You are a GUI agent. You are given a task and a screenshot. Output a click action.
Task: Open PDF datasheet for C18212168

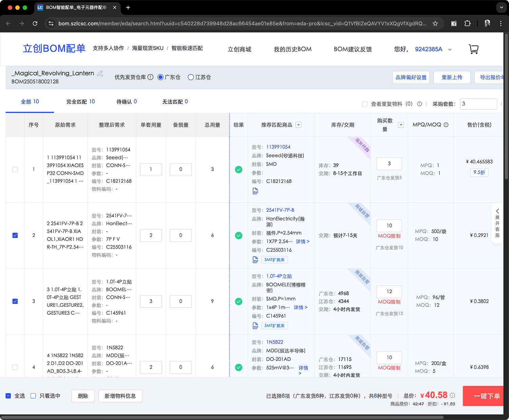pyautogui.click(x=256, y=191)
